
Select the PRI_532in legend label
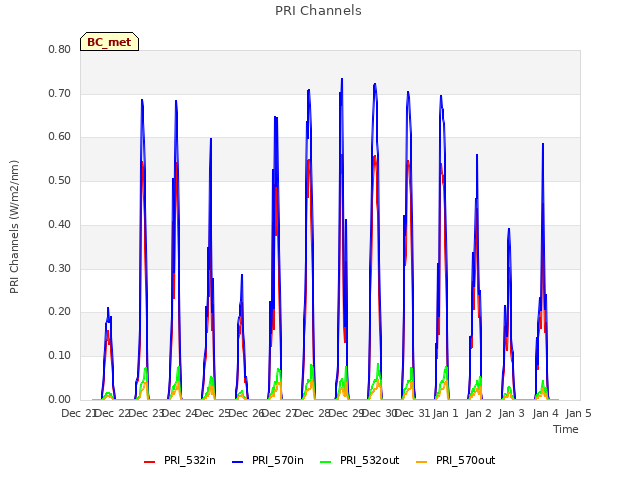[190, 460]
